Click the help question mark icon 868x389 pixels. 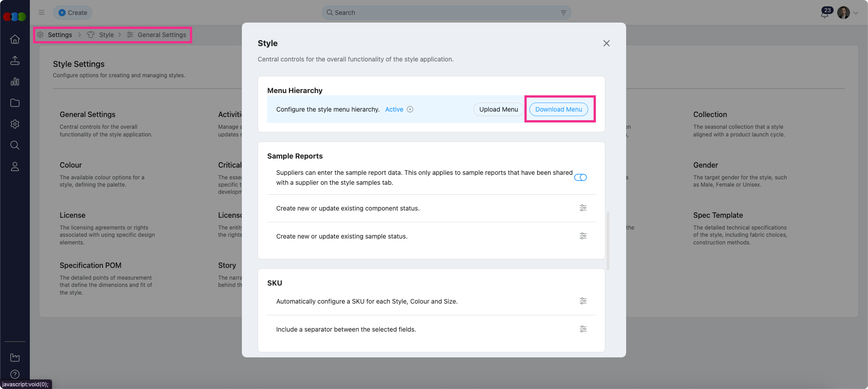[15, 374]
